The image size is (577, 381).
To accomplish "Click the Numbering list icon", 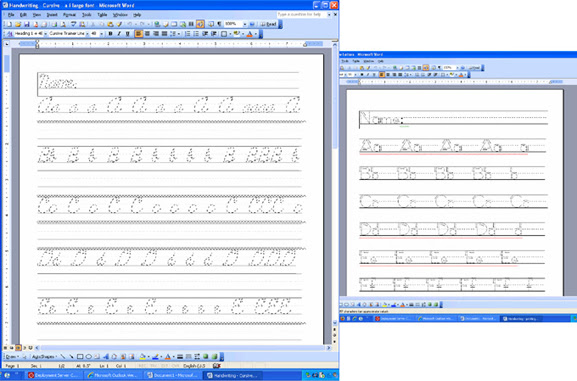I will coord(187,34).
